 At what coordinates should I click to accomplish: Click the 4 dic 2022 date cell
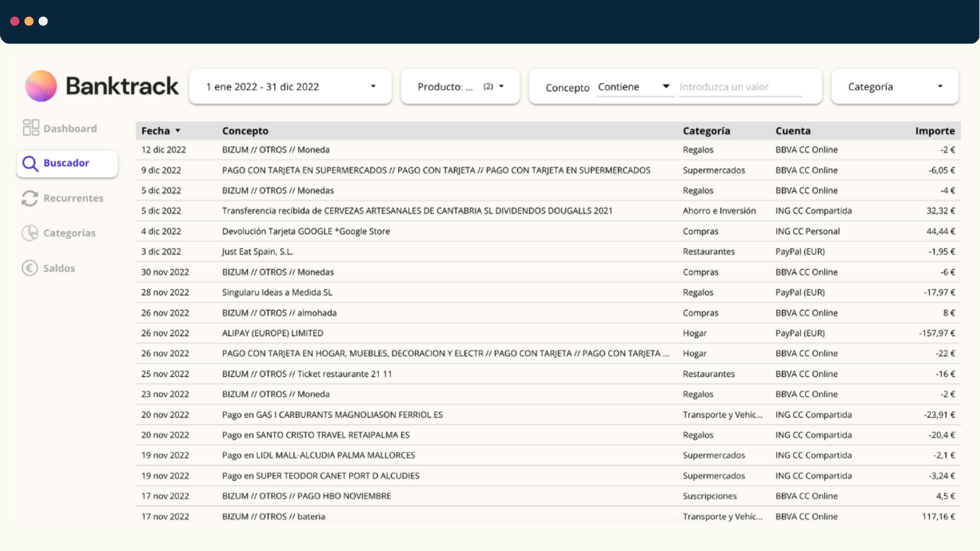click(x=161, y=231)
